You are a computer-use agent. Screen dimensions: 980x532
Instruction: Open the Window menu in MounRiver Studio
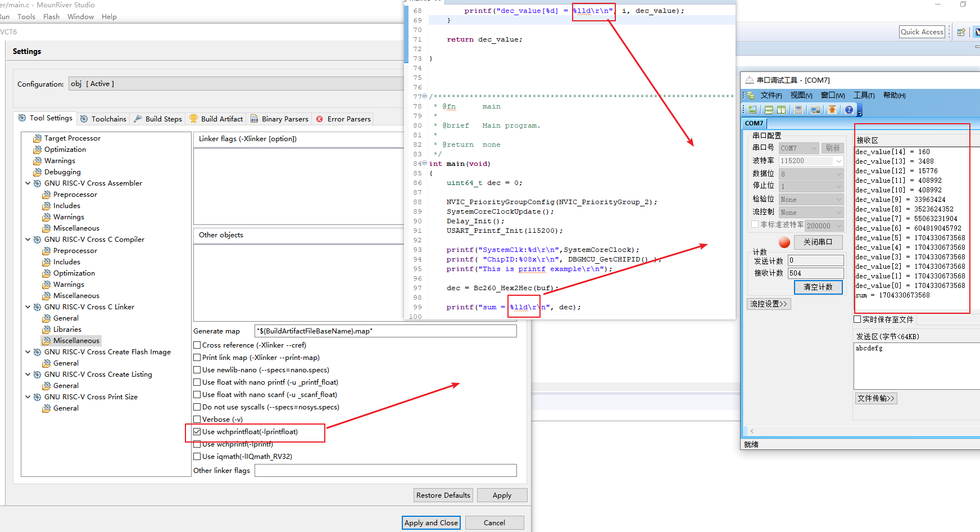click(x=80, y=16)
